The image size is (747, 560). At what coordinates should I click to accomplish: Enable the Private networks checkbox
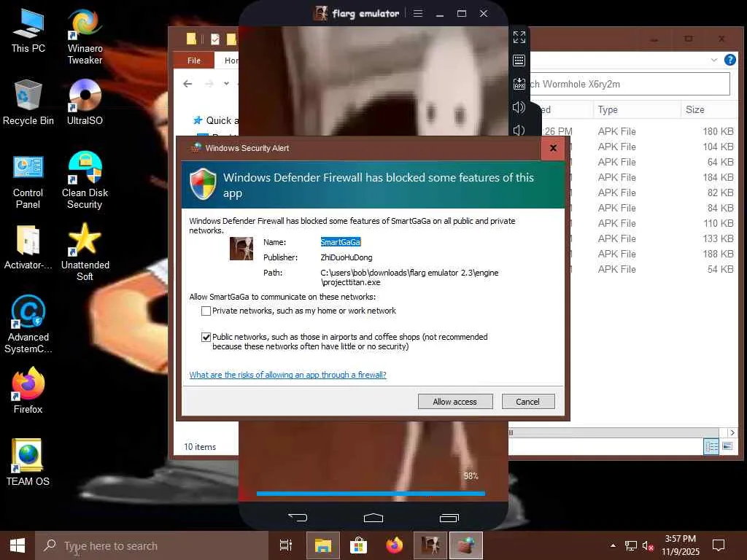pyautogui.click(x=206, y=311)
